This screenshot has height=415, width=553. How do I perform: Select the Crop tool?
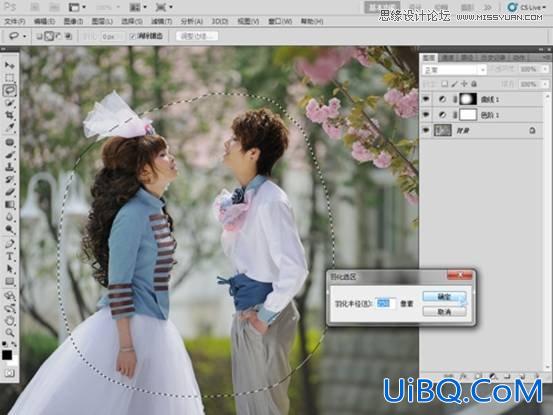pyautogui.click(x=10, y=115)
